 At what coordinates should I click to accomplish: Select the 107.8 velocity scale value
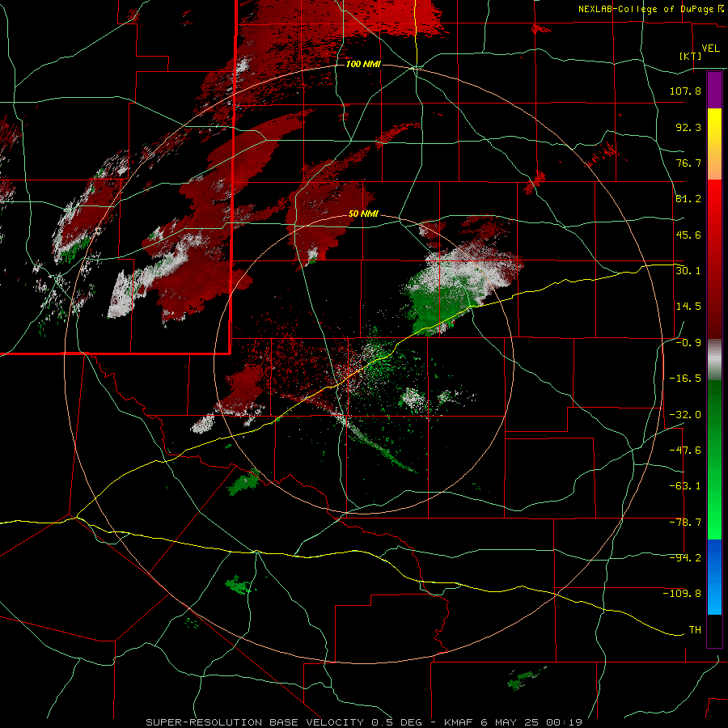click(685, 91)
